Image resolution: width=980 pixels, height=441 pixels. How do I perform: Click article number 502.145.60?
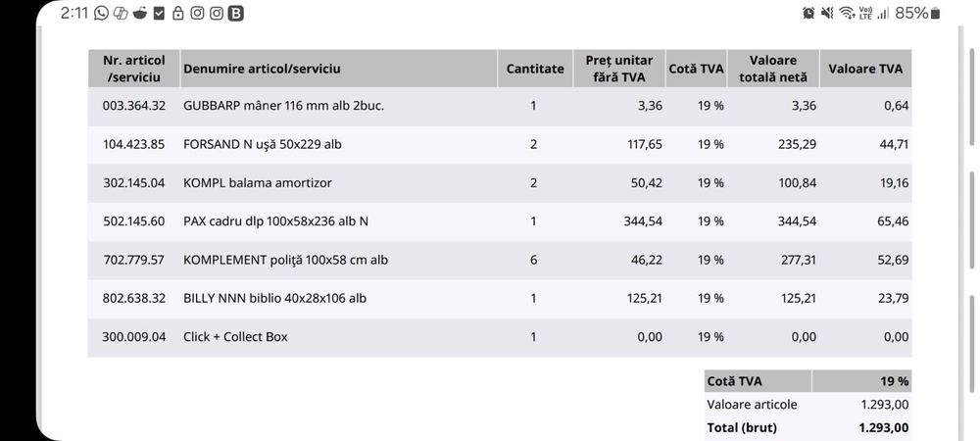tap(134, 220)
